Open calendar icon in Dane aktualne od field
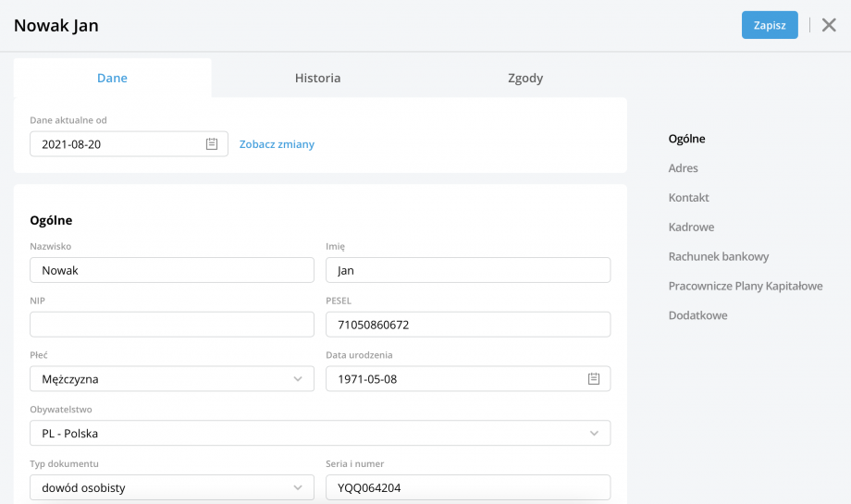This screenshot has height=504, width=851. click(x=212, y=144)
